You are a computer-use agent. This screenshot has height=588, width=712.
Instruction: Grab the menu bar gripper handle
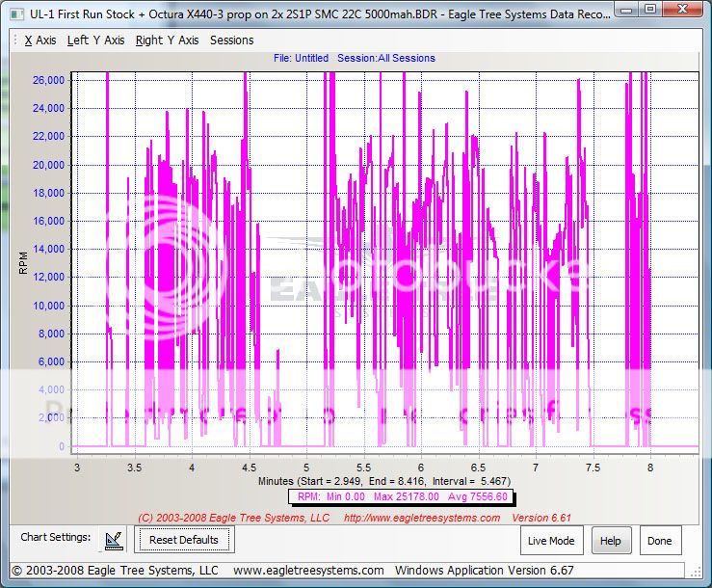point(13,40)
